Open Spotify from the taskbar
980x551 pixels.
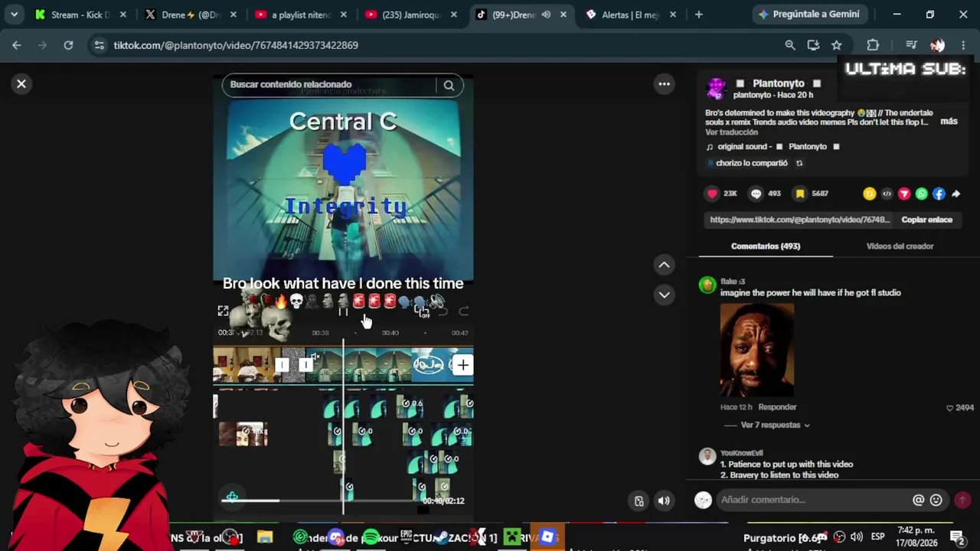coord(371,538)
